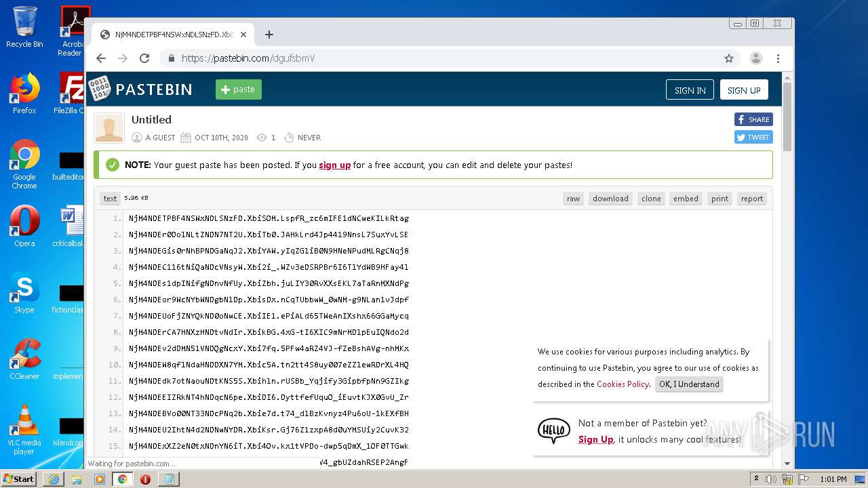868x488 pixels.
Task: Click the SIGN UP header button
Action: pos(744,90)
